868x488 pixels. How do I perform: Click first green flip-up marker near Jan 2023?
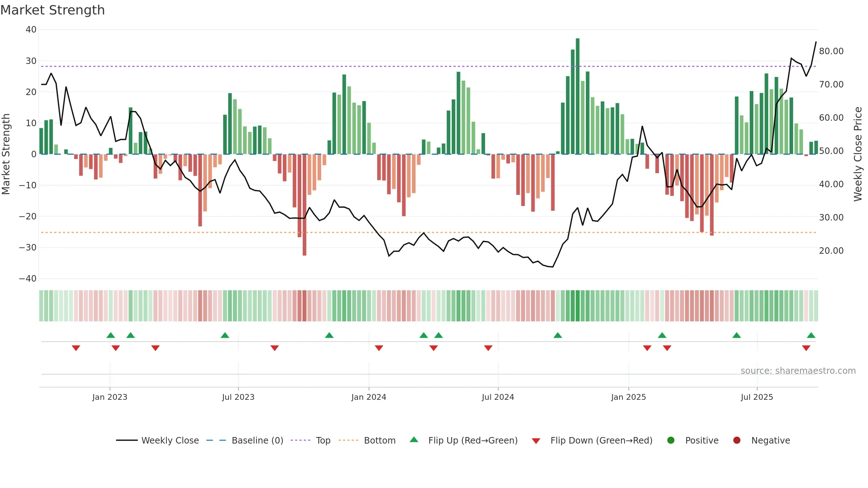(111, 335)
